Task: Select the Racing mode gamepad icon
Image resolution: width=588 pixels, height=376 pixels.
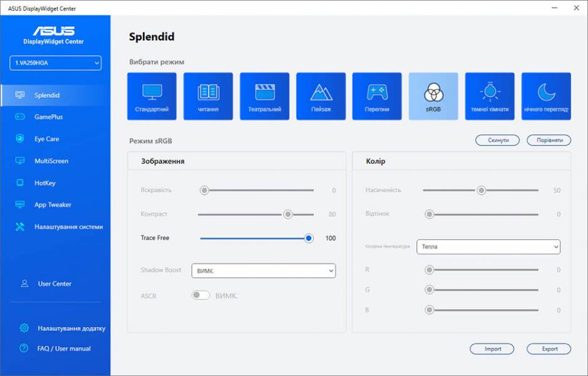Action: (377, 93)
